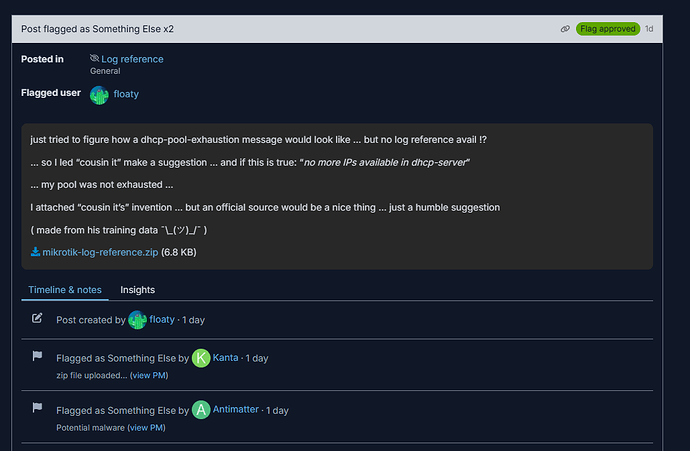Click flag icon on Antimatter's flag row
Viewport: 690px width, 451px height.
(x=37, y=407)
